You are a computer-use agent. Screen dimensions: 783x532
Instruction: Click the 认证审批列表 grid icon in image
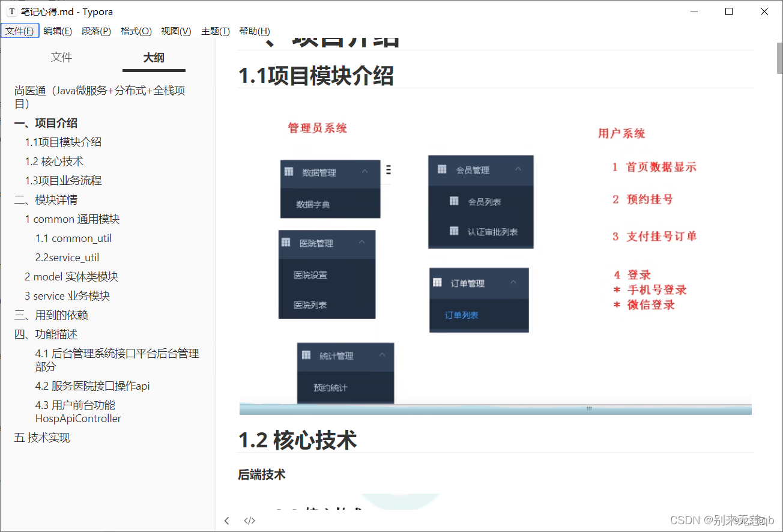454,231
